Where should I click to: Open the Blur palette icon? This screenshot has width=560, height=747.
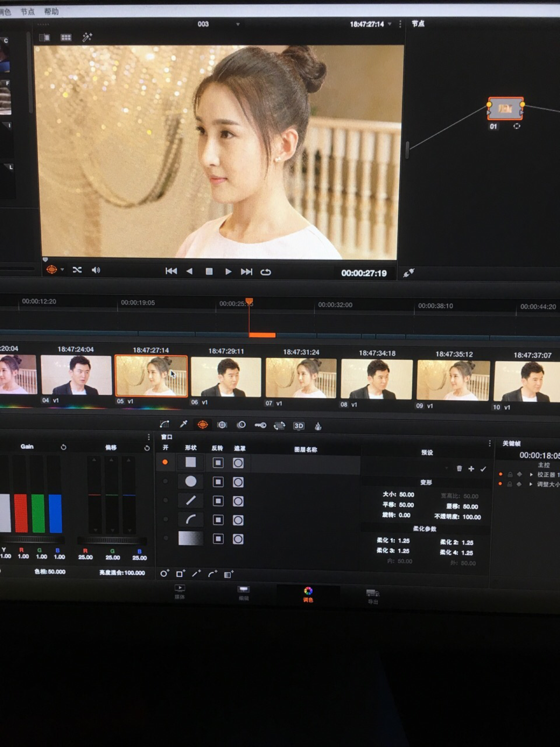[x=241, y=425]
